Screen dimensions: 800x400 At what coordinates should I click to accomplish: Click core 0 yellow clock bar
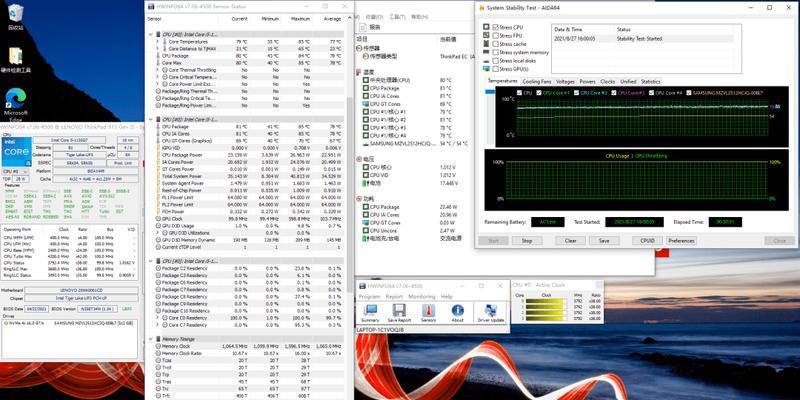coord(546,302)
